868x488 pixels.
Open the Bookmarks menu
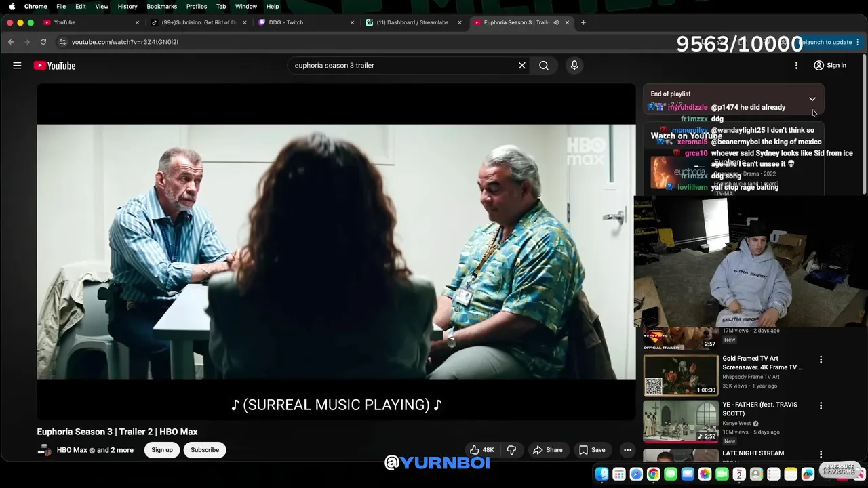(162, 7)
